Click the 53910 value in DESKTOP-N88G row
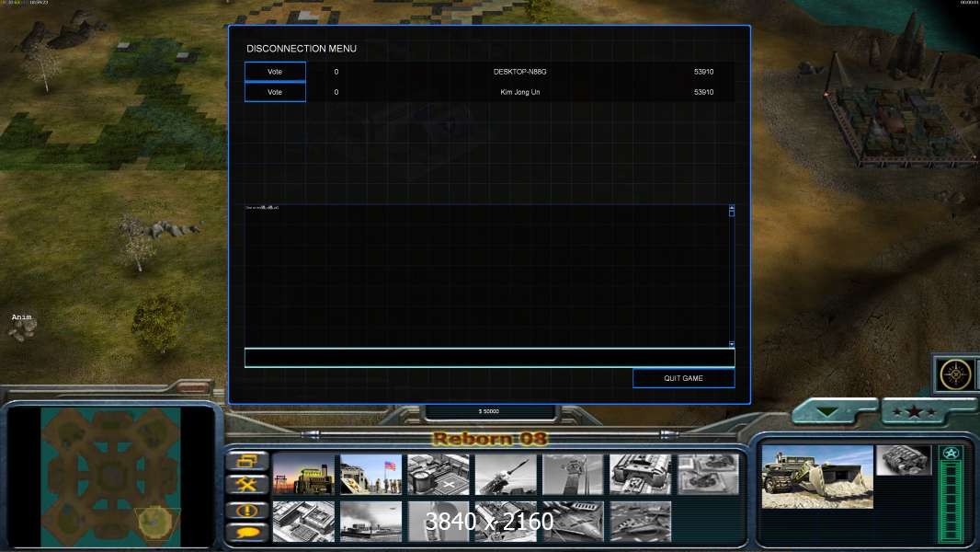The image size is (980, 552). point(704,72)
